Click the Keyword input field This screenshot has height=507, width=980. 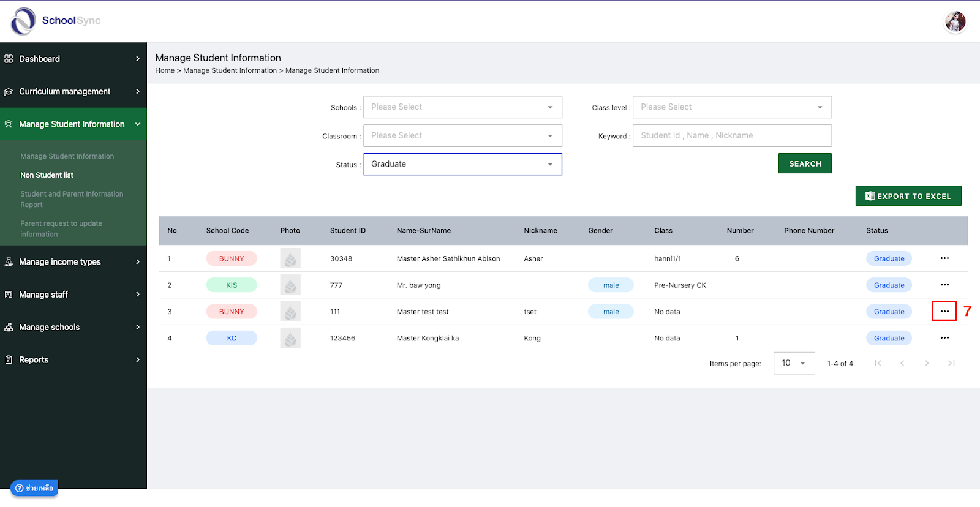(732, 135)
